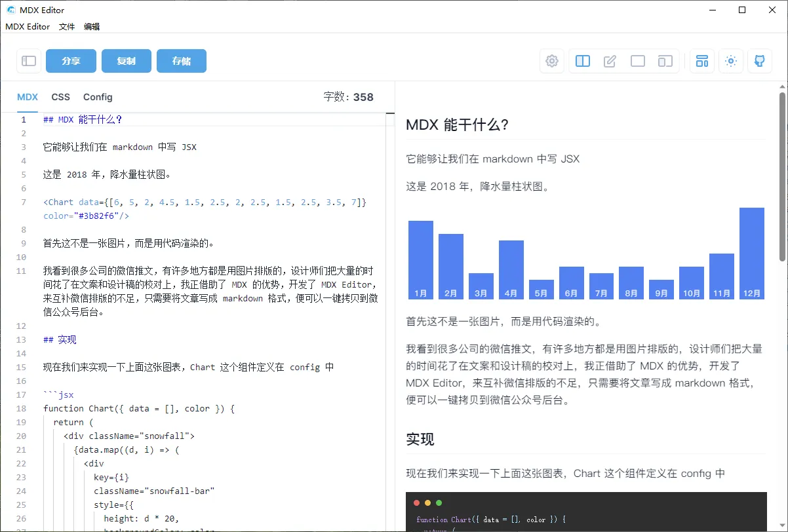The image size is (788, 532).
Task: Switch to the MDX tab
Action: pyautogui.click(x=28, y=97)
